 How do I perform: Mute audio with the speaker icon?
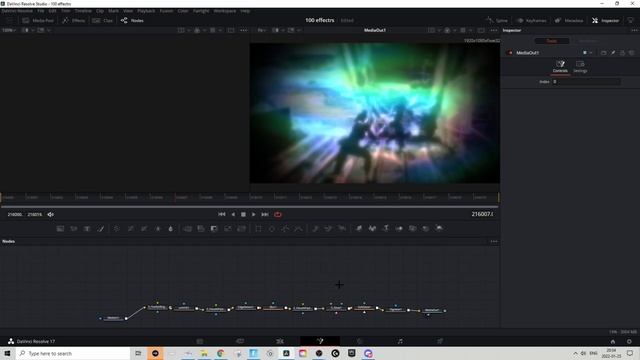point(51,214)
